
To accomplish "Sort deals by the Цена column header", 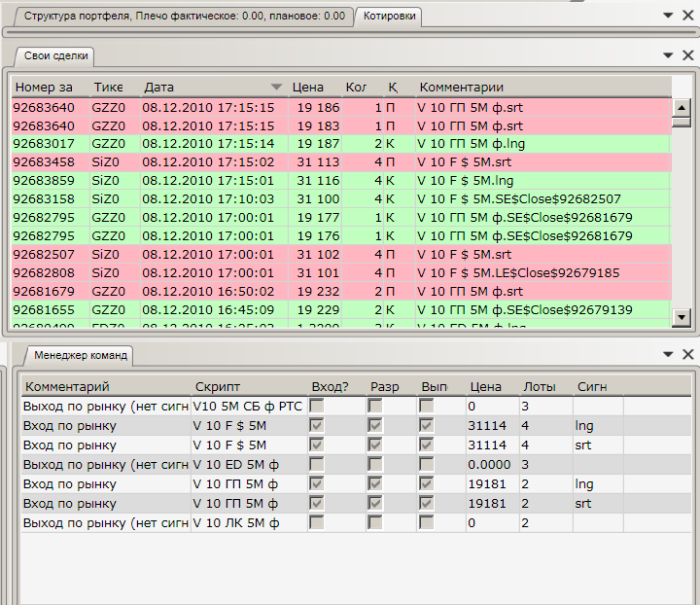I will (308, 88).
